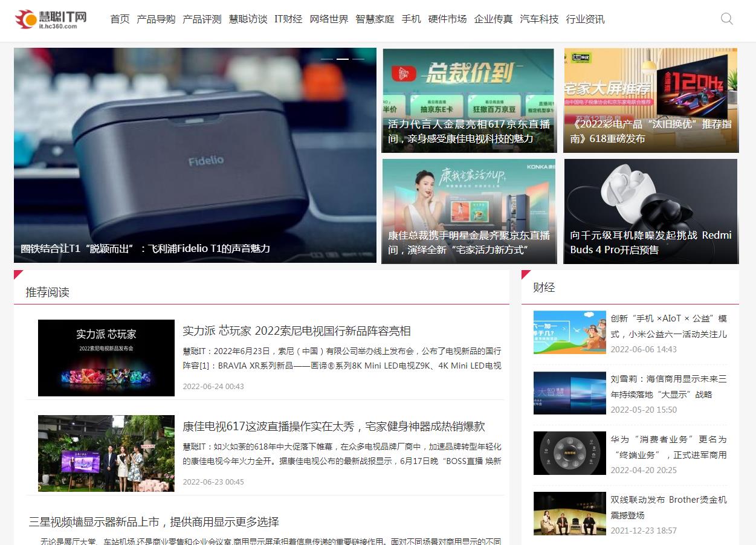Open 创新"手机 ×AIoT × 公益" link

pyautogui.click(x=669, y=326)
